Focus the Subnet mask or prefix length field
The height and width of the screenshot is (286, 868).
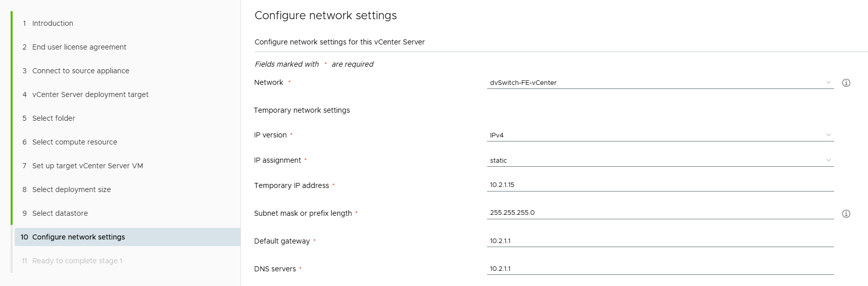pyautogui.click(x=660, y=213)
